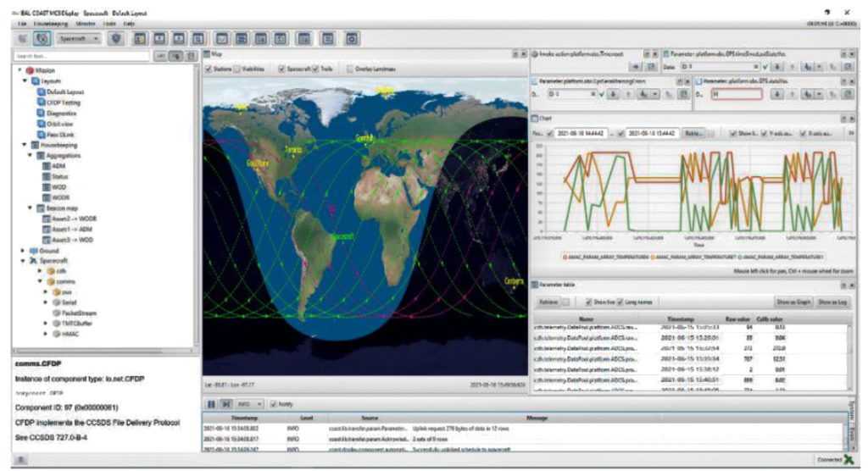
Task: Select the Orbit view layout icon
Action: [41, 124]
